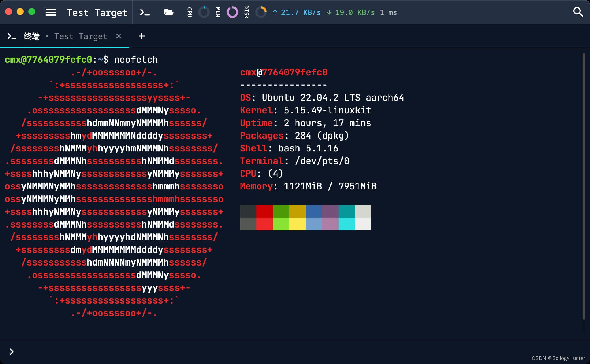The height and width of the screenshot is (364, 590).
Task: Click the Terminal: /dev/pts/0 line
Action: coord(294,161)
